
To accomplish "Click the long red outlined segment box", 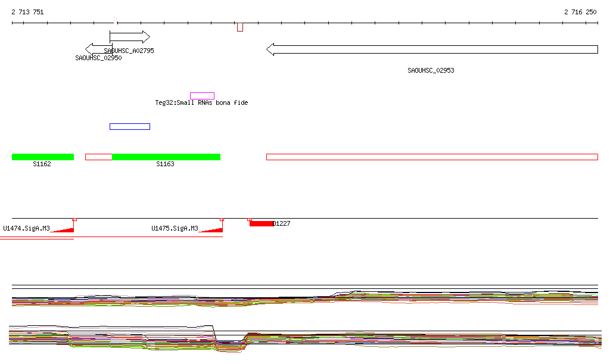I will click(431, 157).
